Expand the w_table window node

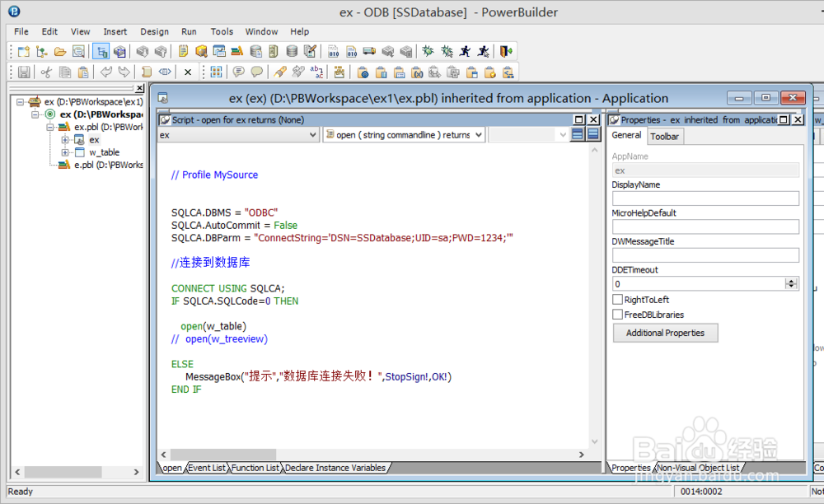(64, 152)
